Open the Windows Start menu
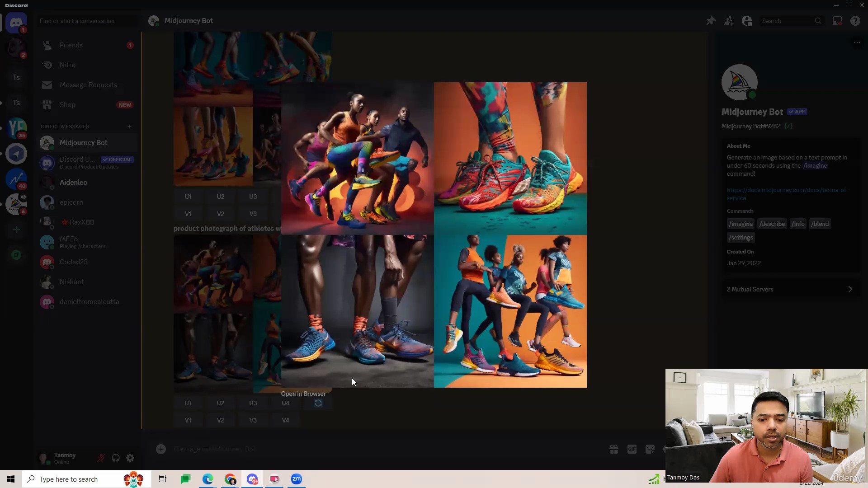 tap(11, 479)
